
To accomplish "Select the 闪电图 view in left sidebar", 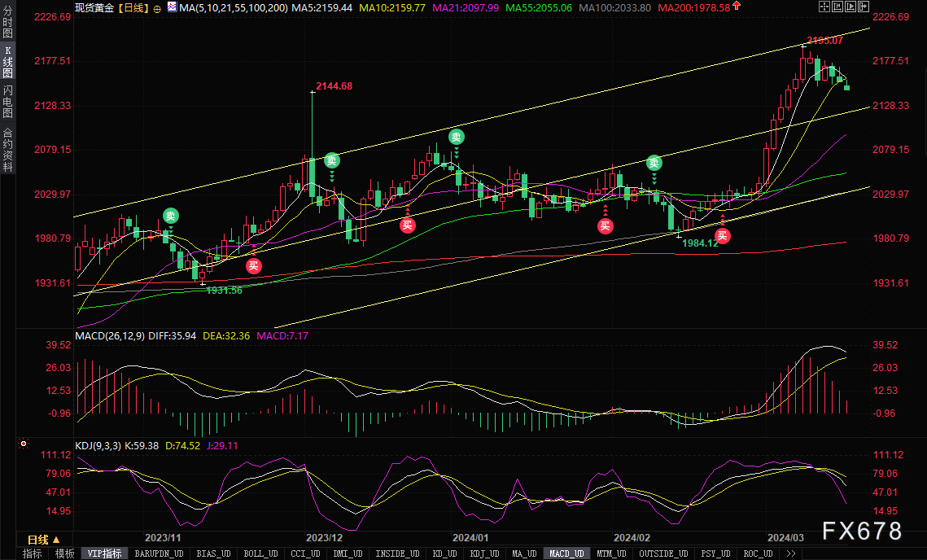I will [x=7, y=102].
